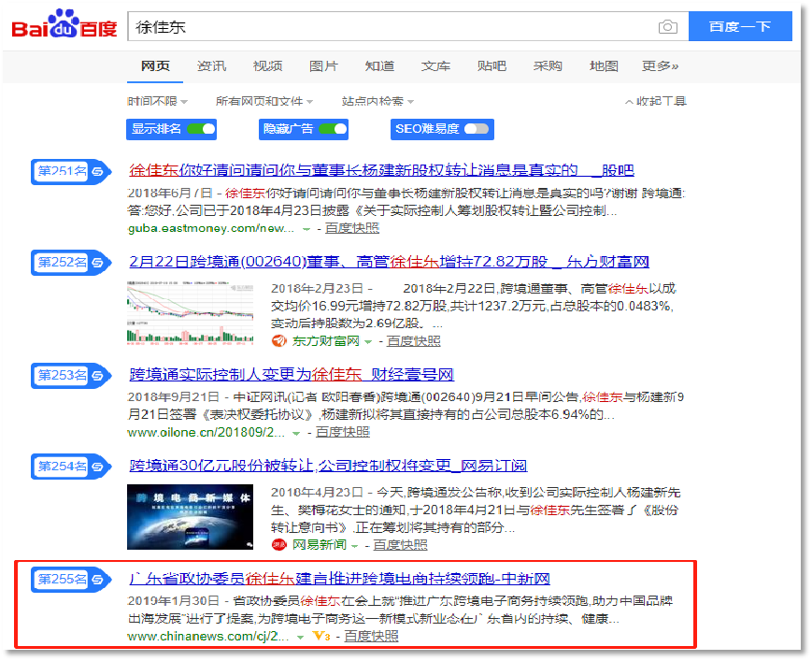Open the 站点内检索 dropdown
The image size is (812, 661).
(378, 101)
